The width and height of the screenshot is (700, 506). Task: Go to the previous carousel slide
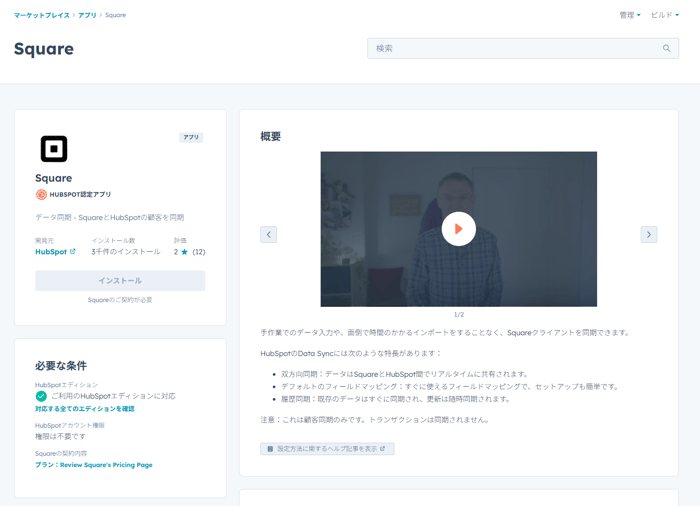tap(268, 235)
